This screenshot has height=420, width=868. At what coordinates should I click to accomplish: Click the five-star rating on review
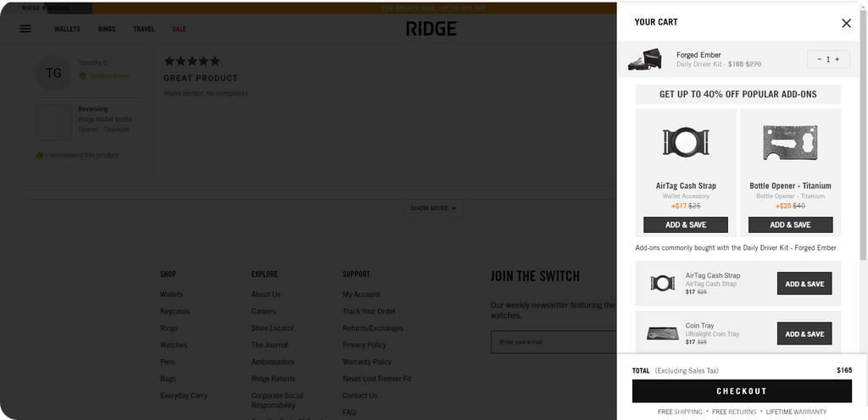coord(192,61)
